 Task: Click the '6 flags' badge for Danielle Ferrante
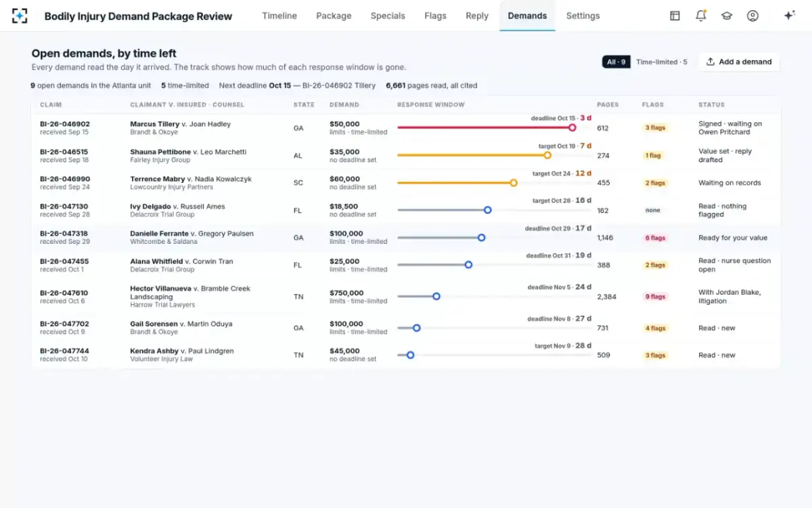click(x=655, y=238)
